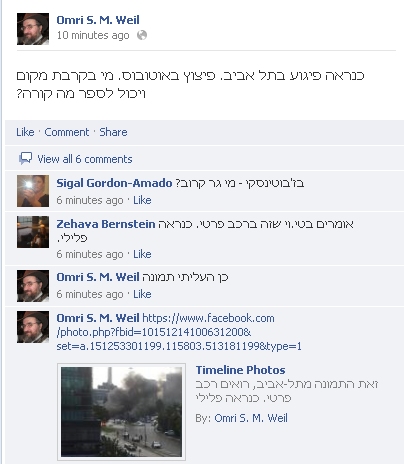Open the facebook.com photo.php URL
404x464 pixels.
(179, 332)
